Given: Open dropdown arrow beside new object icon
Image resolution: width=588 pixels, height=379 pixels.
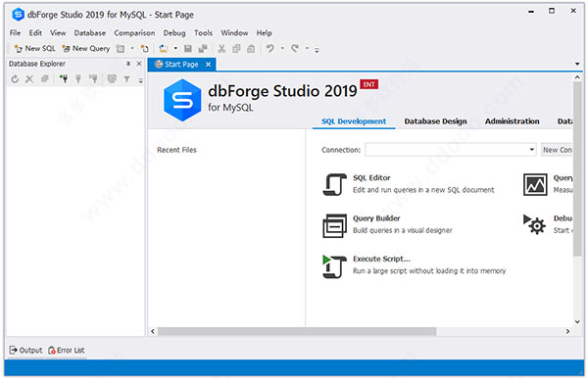Looking at the screenshot, I should (132, 48).
